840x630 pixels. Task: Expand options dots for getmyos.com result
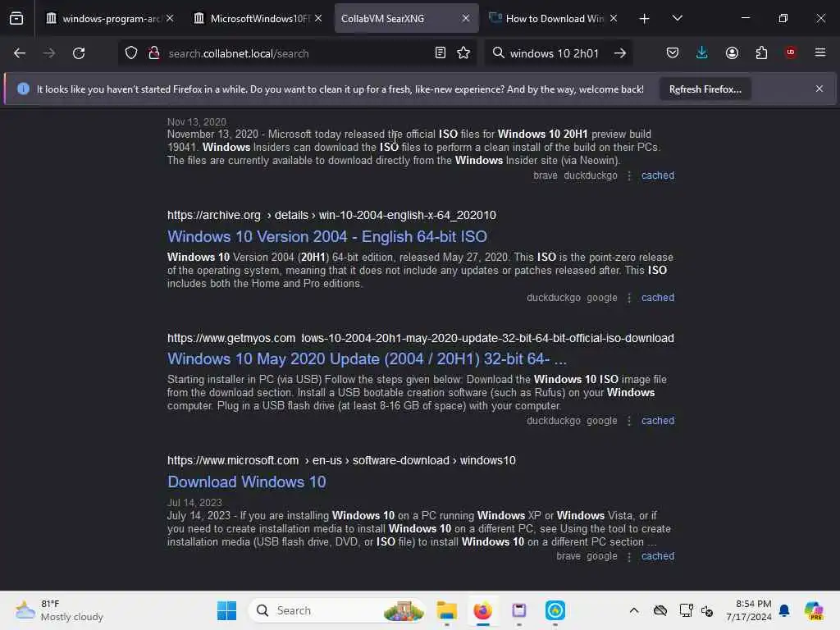[629, 421]
